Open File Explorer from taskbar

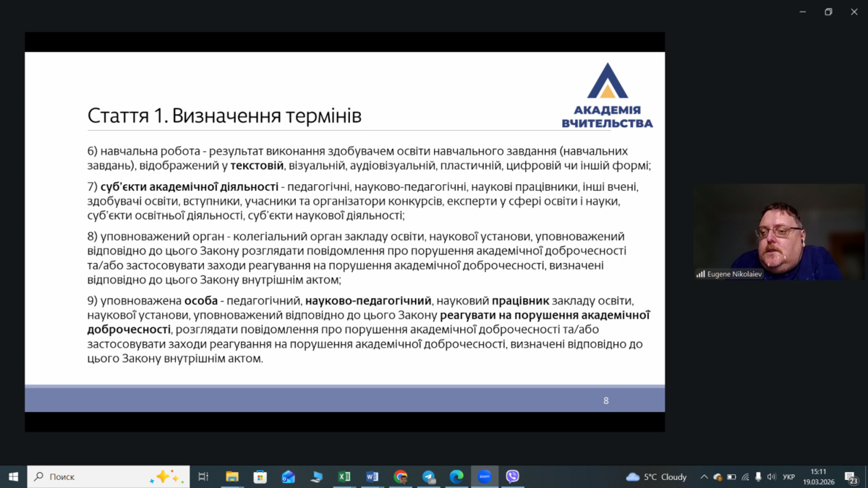[x=232, y=476]
